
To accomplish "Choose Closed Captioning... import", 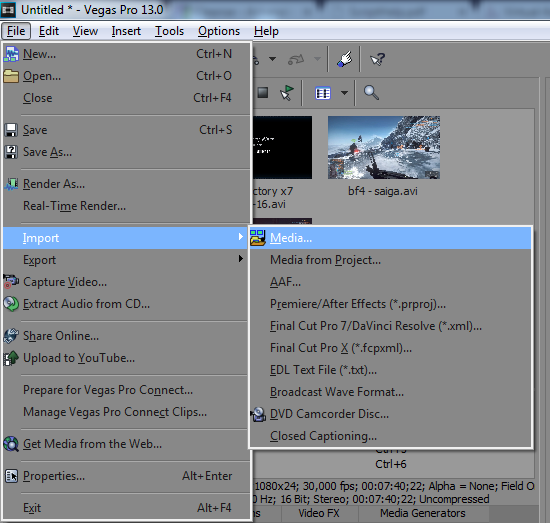I will (390, 436).
